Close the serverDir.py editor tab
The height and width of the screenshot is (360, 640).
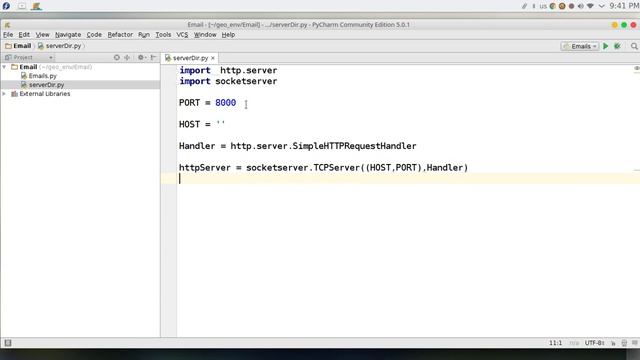[213, 58]
